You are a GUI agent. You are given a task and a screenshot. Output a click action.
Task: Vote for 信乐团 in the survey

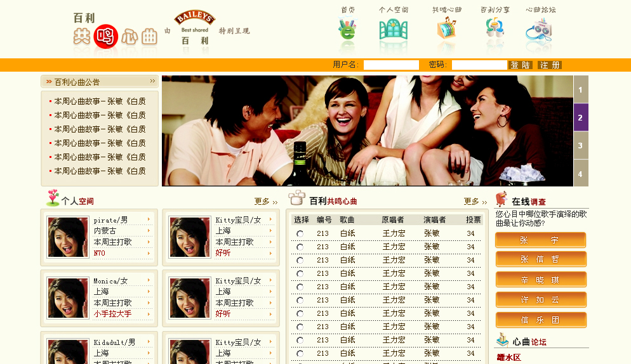[540, 320]
